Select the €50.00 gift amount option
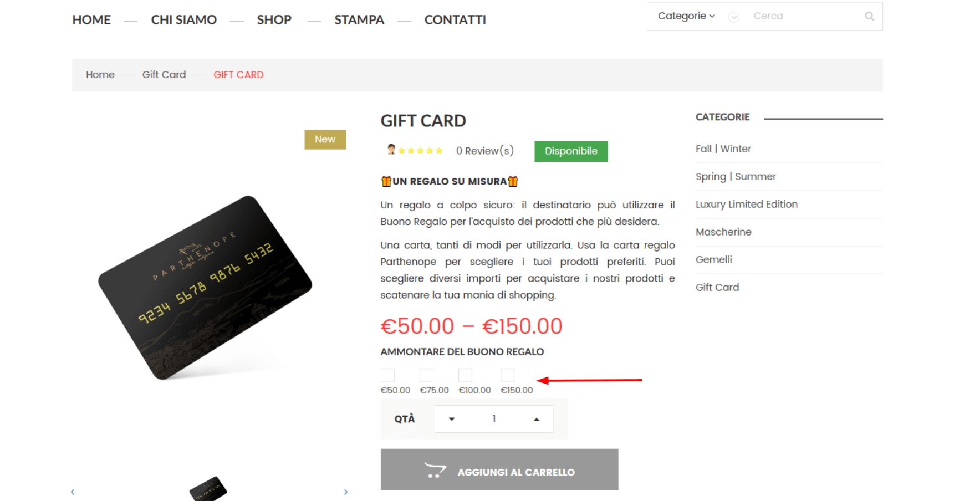Screen dimensions: 980x501 point(388,375)
